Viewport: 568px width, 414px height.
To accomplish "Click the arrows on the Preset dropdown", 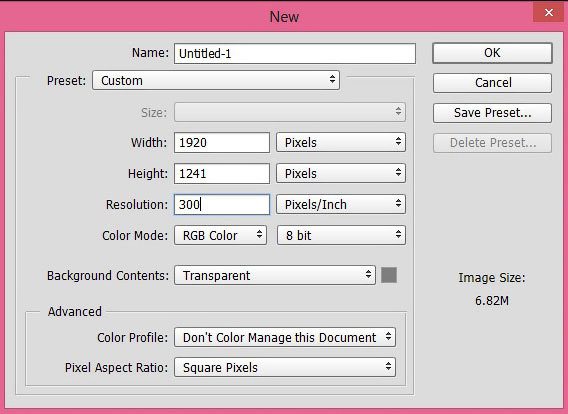I will (332, 79).
